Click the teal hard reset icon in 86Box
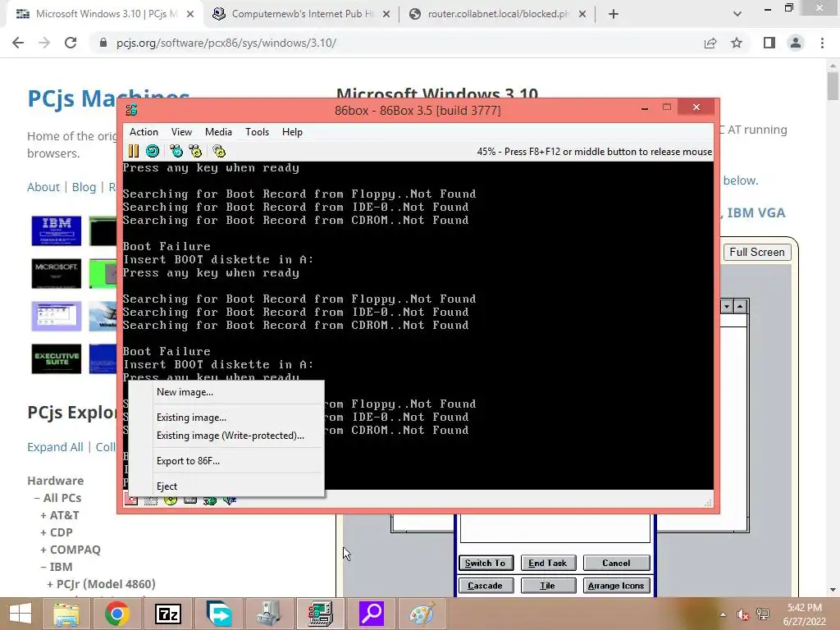 pyautogui.click(x=153, y=151)
